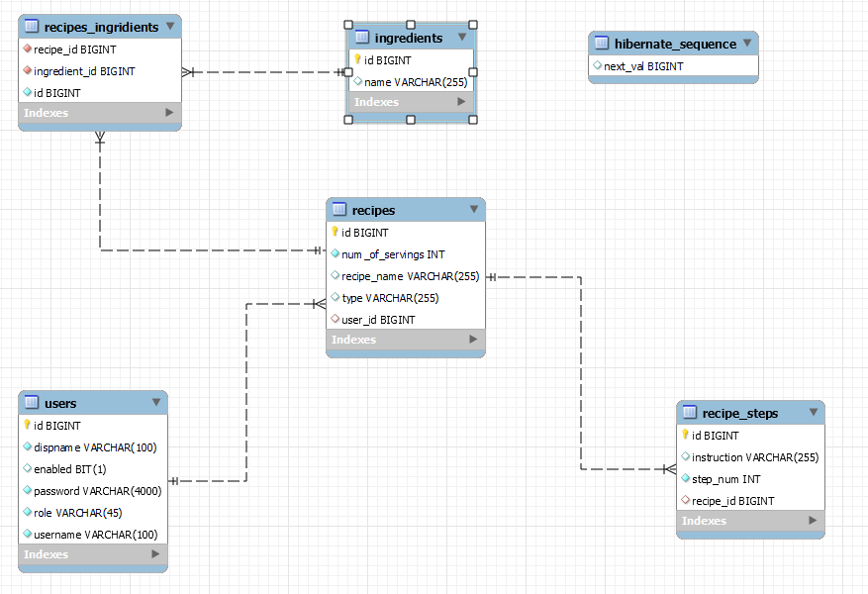Viewport: 868px width, 594px height.
Task: Click top-left resize handle of ingredients table
Action: pos(348,25)
